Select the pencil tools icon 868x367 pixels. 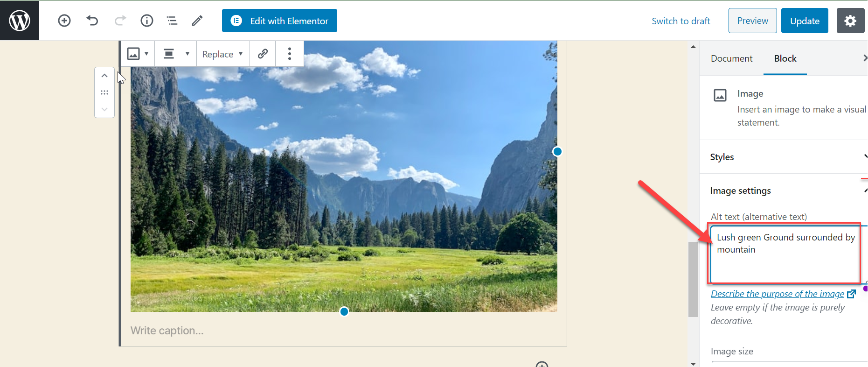[197, 21]
